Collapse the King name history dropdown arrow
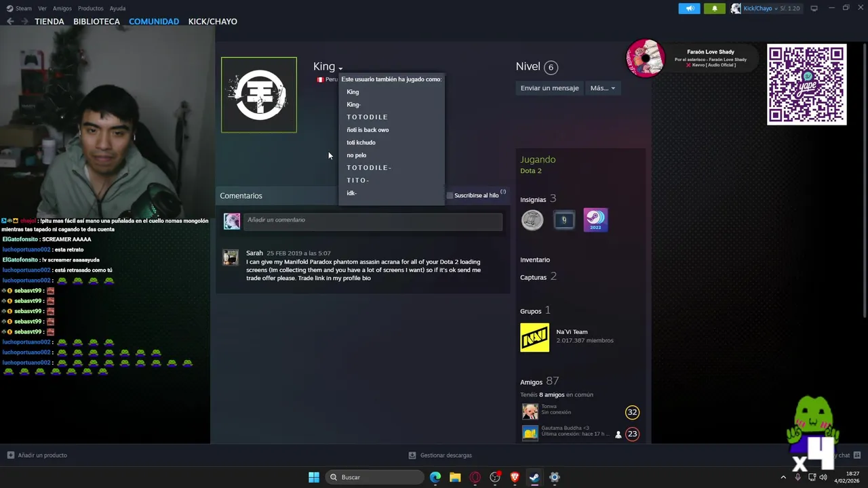This screenshot has height=488, width=868. click(340, 68)
